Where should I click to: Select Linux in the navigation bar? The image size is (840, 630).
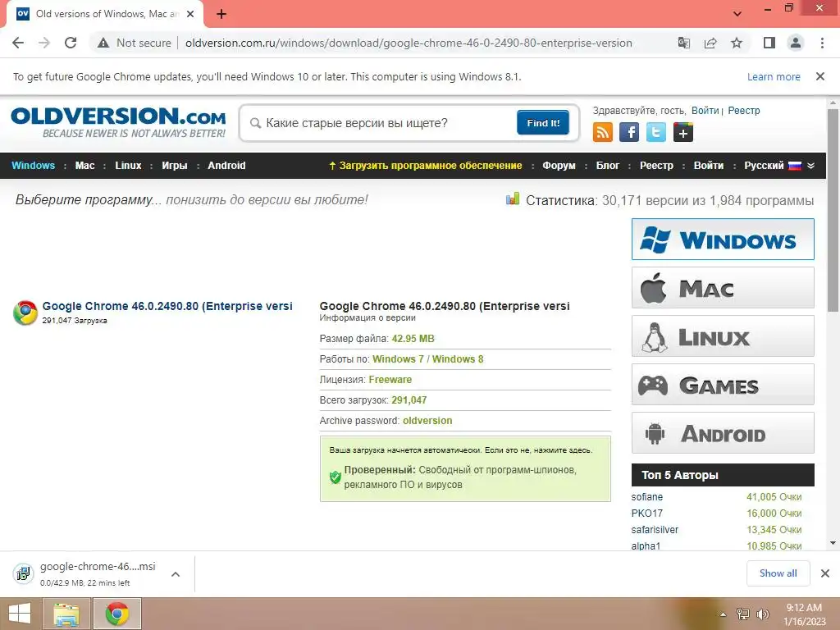pos(128,166)
